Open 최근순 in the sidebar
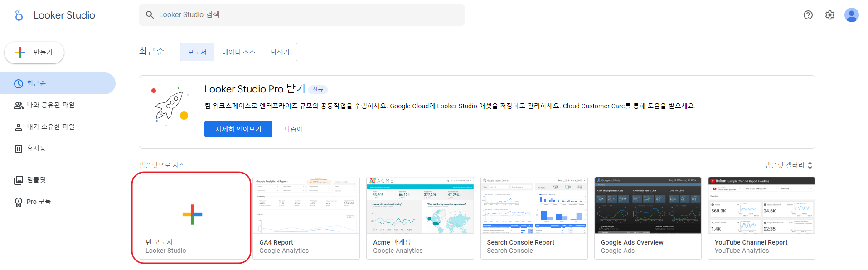 tap(58, 83)
